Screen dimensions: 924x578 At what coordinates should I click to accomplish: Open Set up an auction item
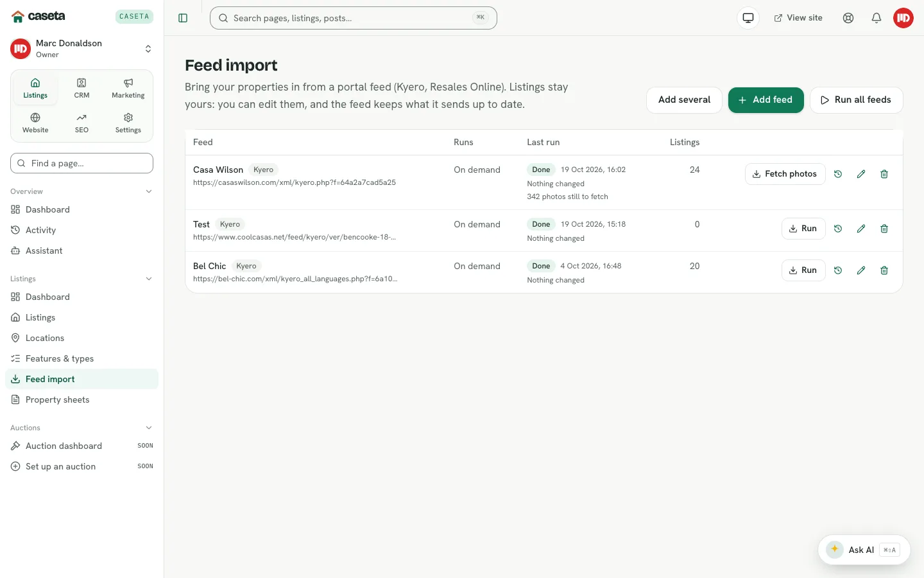click(x=81, y=466)
